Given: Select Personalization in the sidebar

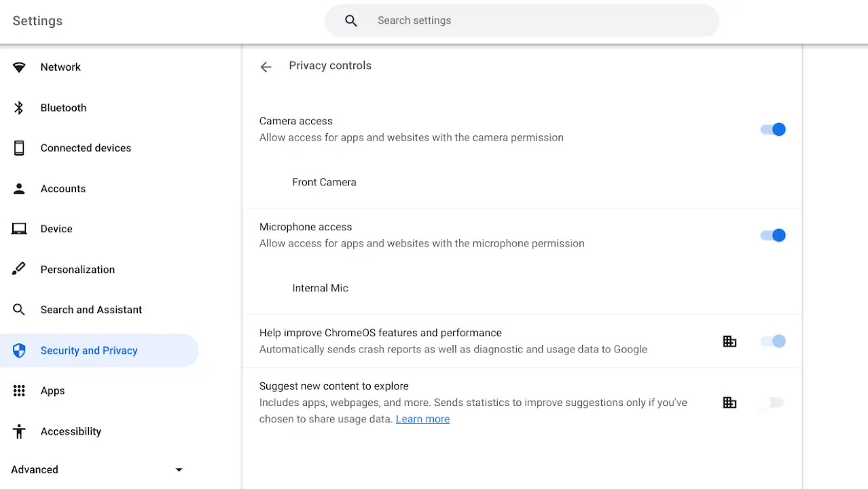Looking at the screenshot, I should tap(99, 270).
